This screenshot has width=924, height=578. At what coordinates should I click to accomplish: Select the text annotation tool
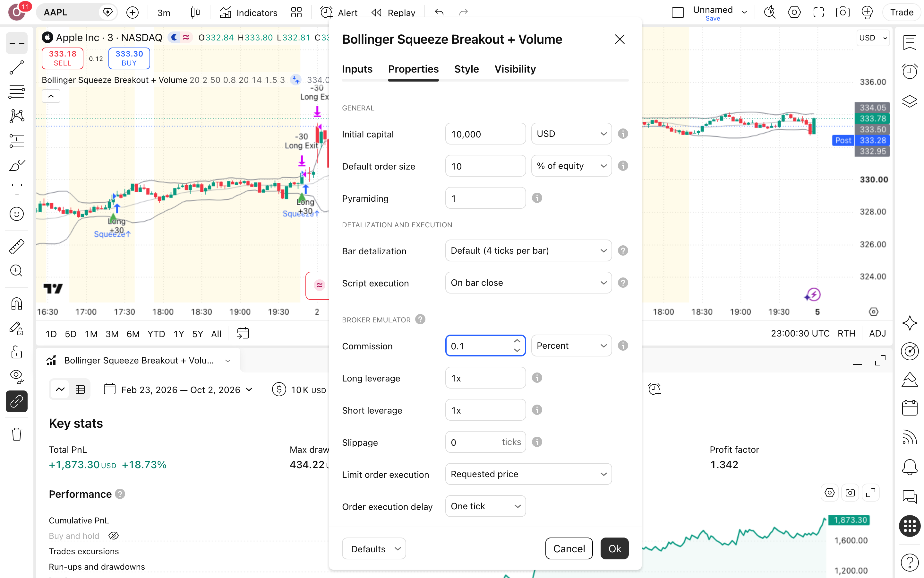click(x=16, y=189)
